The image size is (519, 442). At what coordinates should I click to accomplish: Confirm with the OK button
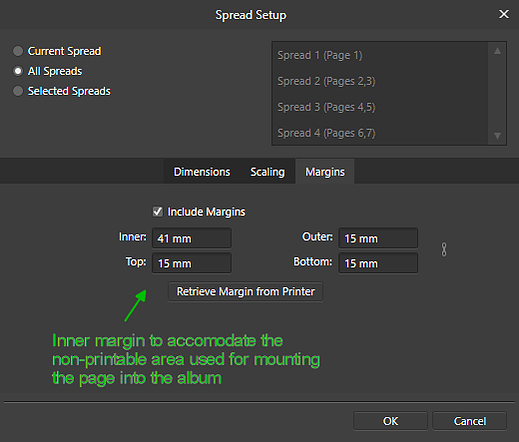[390, 421]
